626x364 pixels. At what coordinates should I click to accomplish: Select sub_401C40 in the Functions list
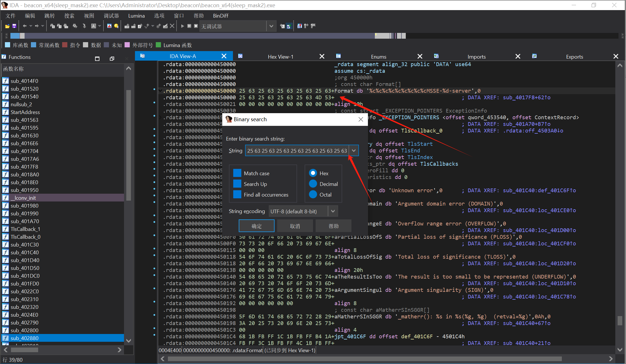[25, 252]
